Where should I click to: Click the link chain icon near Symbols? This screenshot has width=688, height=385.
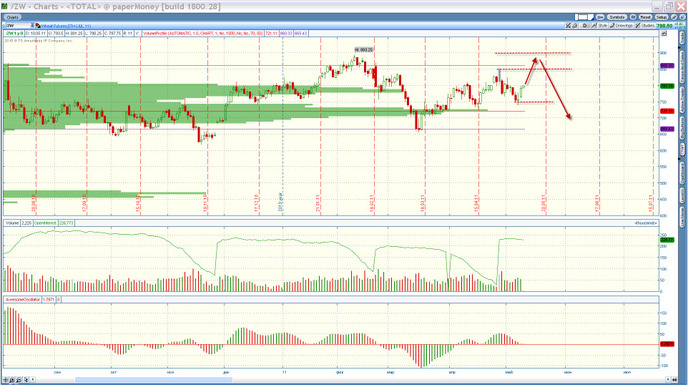click(x=600, y=17)
